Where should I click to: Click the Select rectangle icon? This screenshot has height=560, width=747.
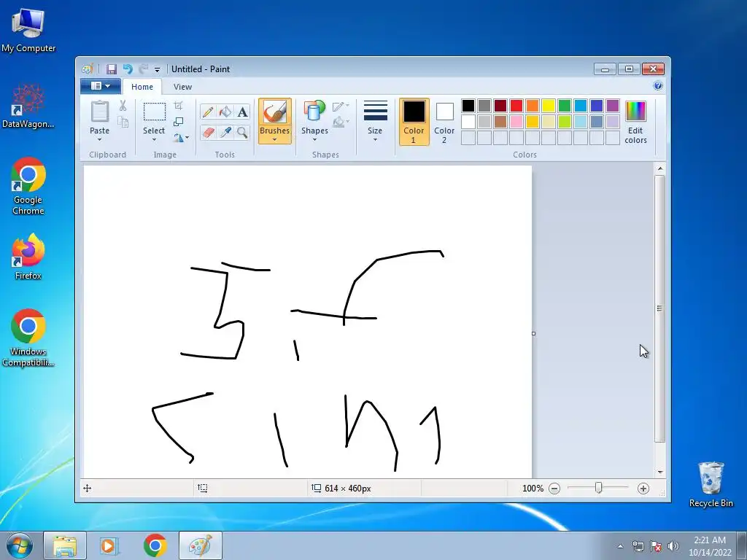click(155, 112)
